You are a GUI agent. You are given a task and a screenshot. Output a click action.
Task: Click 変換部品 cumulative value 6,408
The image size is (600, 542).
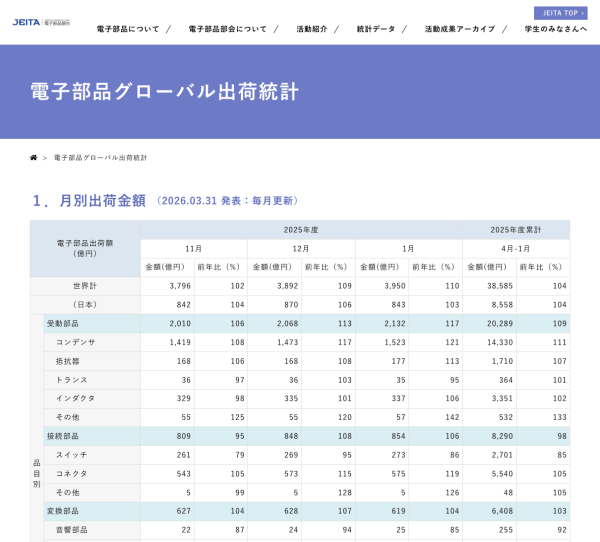502,511
